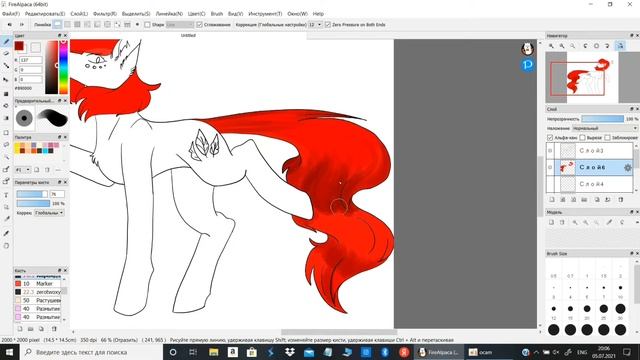Open Shape type dropdown
The height and width of the screenshot is (360, 640).
180,25
